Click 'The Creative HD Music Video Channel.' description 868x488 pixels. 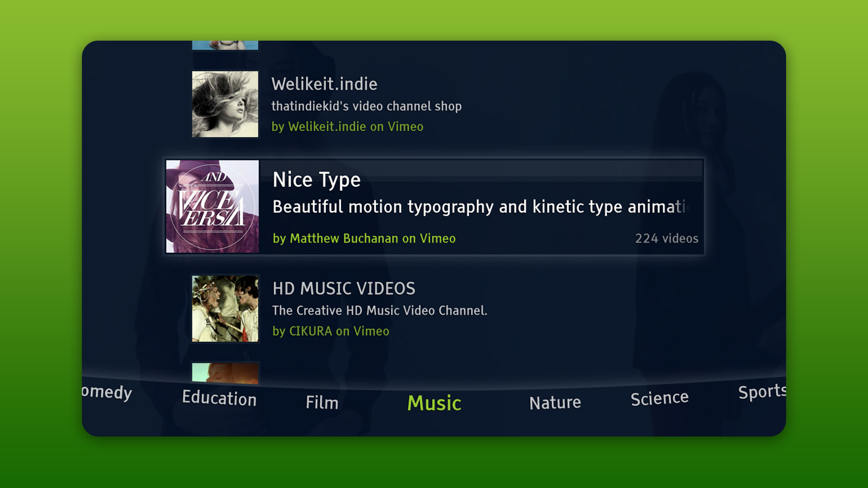tap(379, 311)
